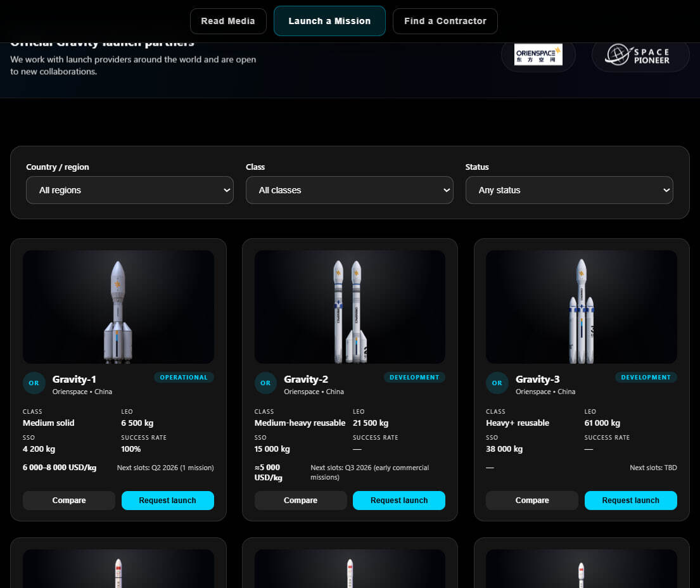
Task: Expand the Class filter dropdown
Action: pos(349,190)
